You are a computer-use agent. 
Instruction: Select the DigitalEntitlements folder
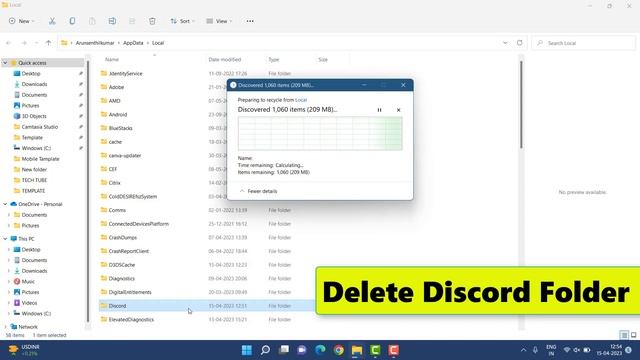(x=130, y=292)
